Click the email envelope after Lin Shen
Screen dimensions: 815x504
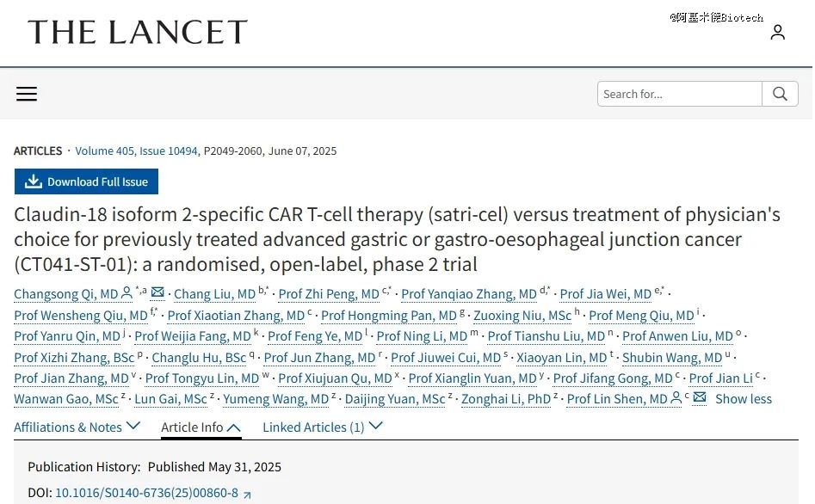[x=700, y=397]
